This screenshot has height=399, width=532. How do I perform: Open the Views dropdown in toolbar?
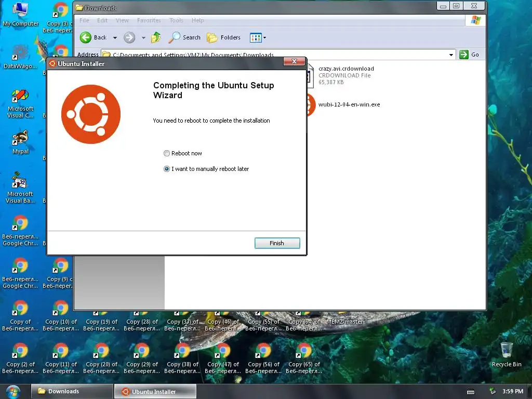[258, 37]
